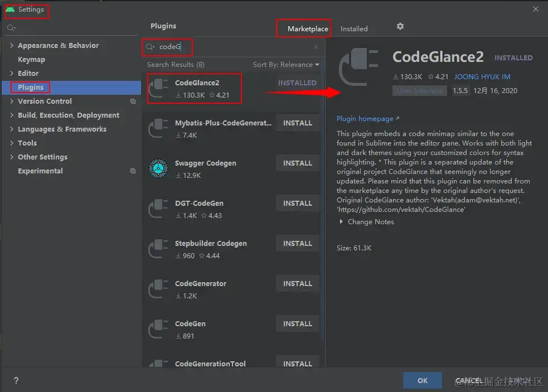Click the copy icon beside Version Control
548x392 pixels.
pos(133,101)
